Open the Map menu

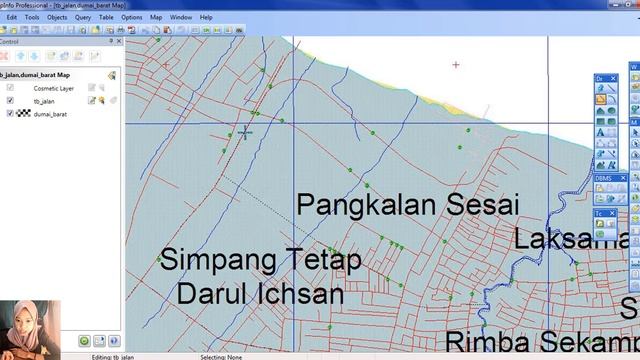click(x=156, y=18)
